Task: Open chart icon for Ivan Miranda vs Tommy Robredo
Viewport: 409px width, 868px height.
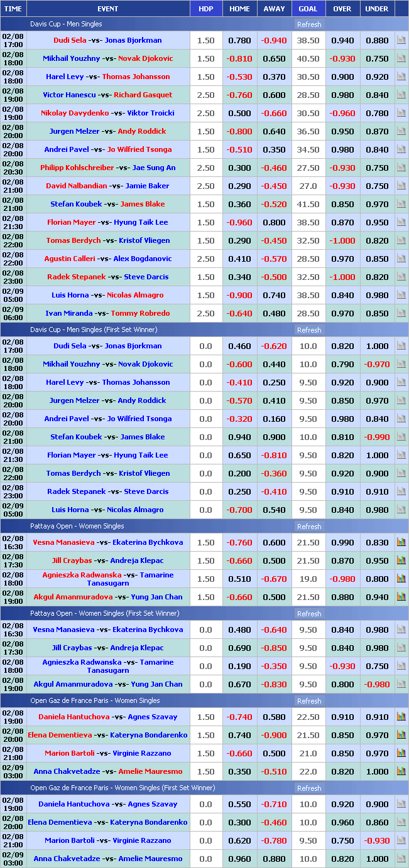Action: pyautogui.click(x=401, y=313)
